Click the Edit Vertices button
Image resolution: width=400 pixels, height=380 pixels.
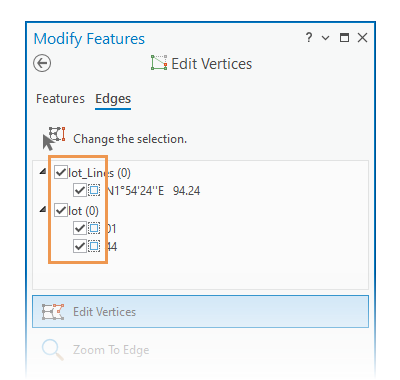tap(200, 312)
